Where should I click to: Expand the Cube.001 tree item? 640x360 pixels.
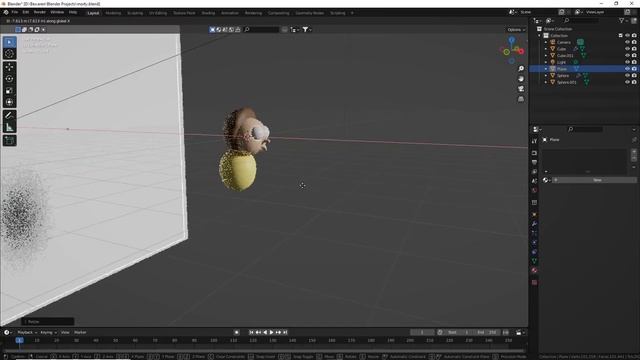coord(546,56)
